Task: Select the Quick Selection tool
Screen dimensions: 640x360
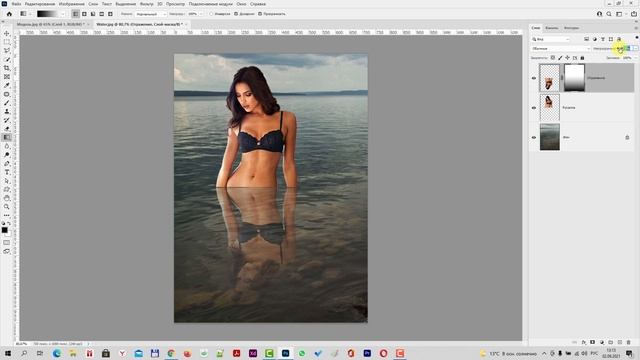Action: click(7, 60)
